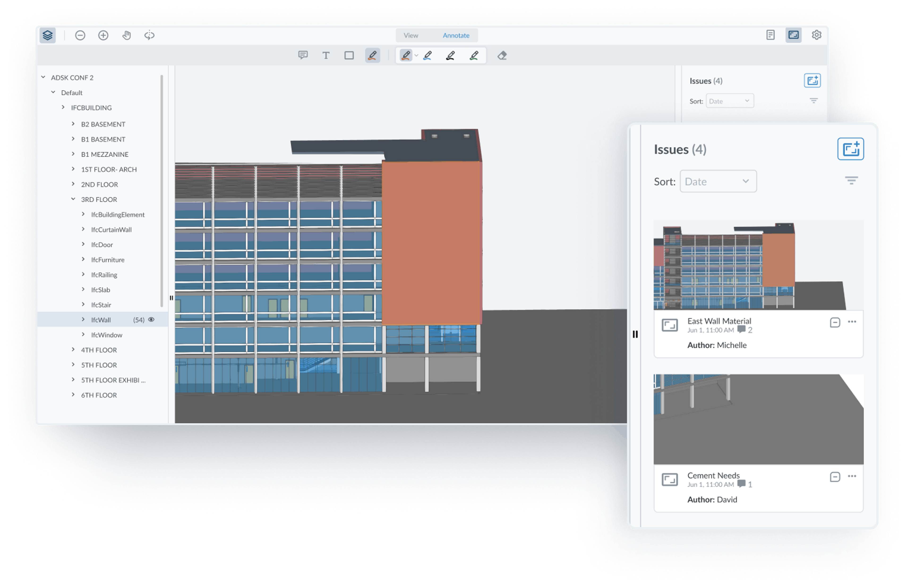The image size is (907, 588).
Task: Select the comment annotation tool
Action: coord(303,55)
